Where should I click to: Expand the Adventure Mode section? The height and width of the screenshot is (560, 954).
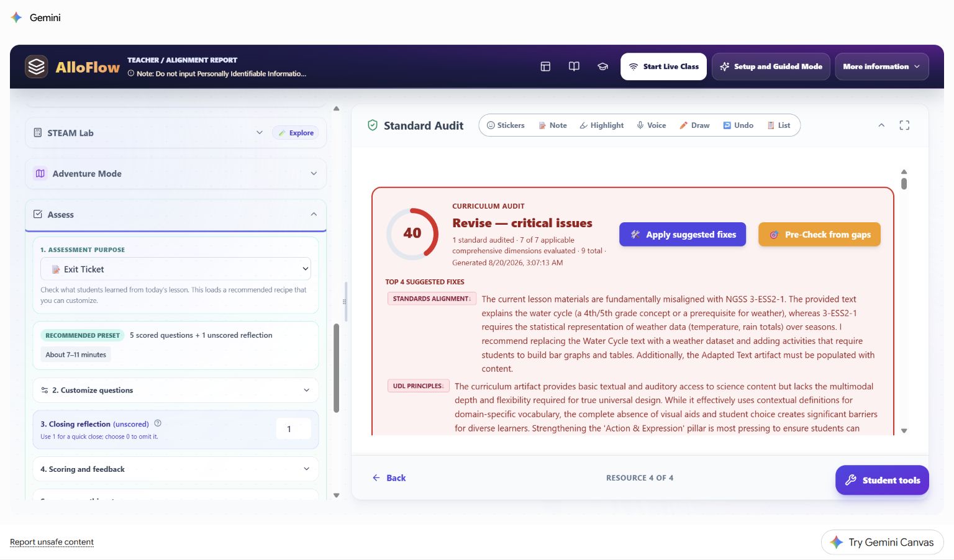pos(176,174)
